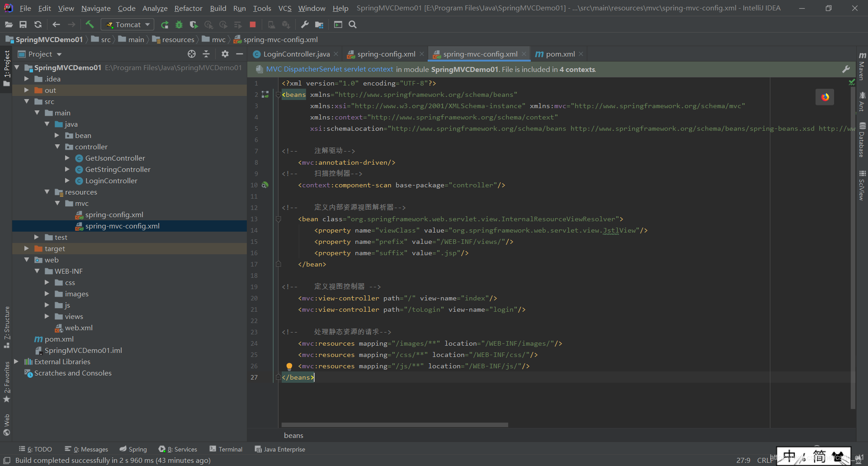
Task: Open the Tomcat run configuration dropdown
Action: pos(128,24)
